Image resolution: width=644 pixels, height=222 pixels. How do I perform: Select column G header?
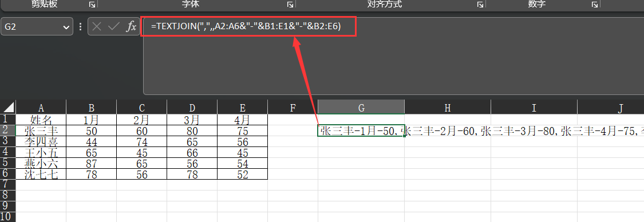pyautogui.click(x=361, y=108)
